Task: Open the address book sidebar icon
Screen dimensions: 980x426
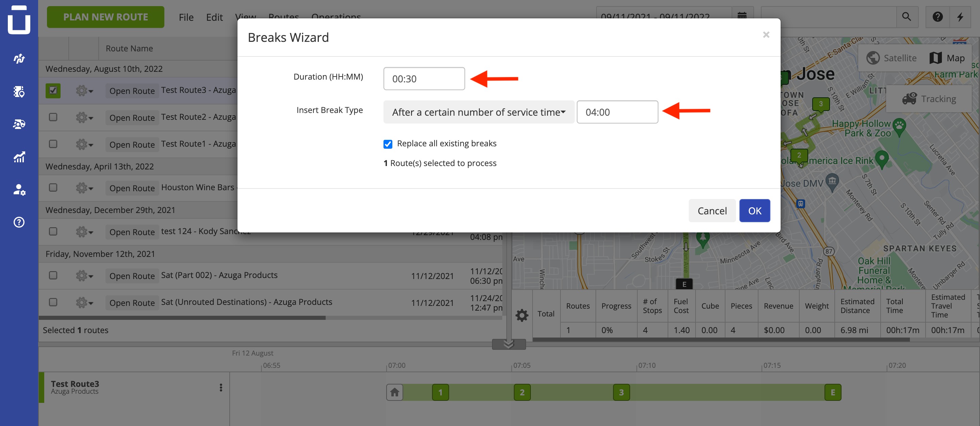Action: tap(19, 91)
